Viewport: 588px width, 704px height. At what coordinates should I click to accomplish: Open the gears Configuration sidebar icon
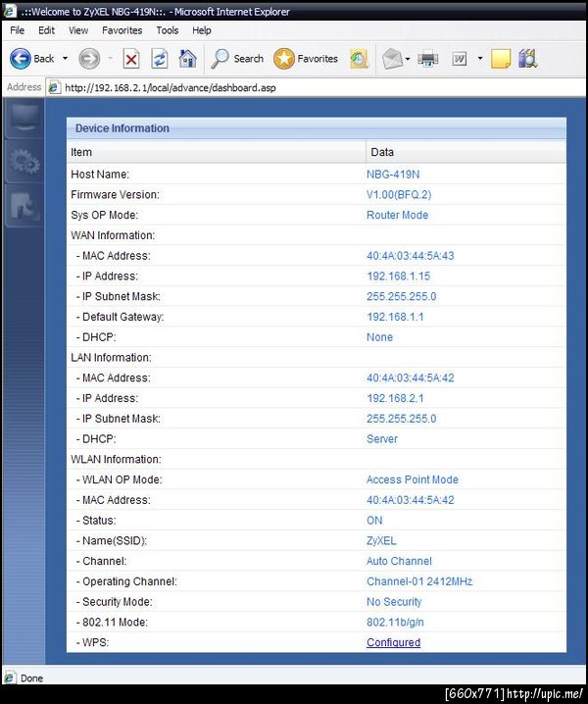tap(24, 162)
